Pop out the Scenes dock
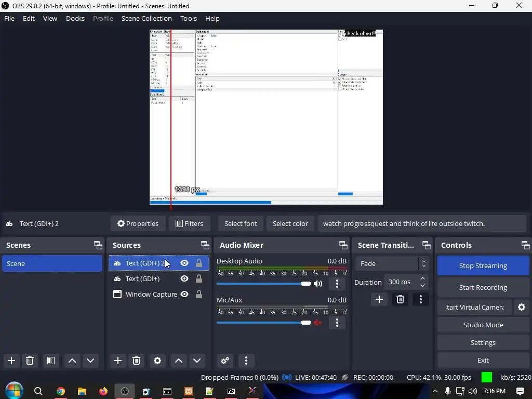Viewport: 532px width, 399px height. pos(98,245)
